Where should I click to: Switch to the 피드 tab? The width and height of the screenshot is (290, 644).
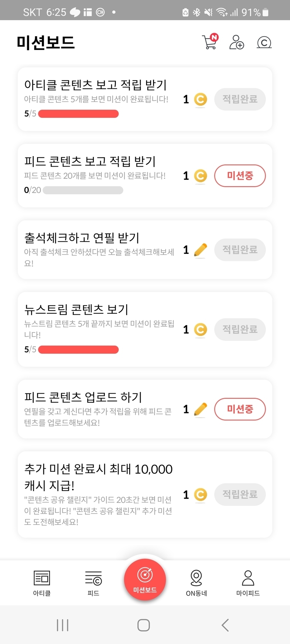coord(93,583)
